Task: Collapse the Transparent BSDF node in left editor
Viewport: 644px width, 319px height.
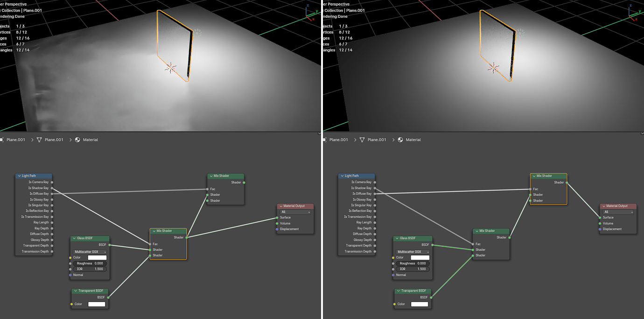Action: 75,291
